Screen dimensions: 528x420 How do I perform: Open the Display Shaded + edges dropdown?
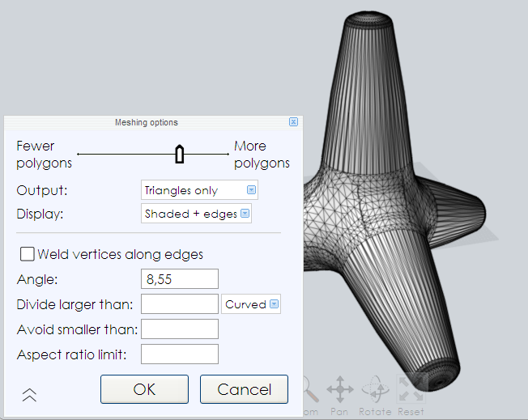pos(196,214)
